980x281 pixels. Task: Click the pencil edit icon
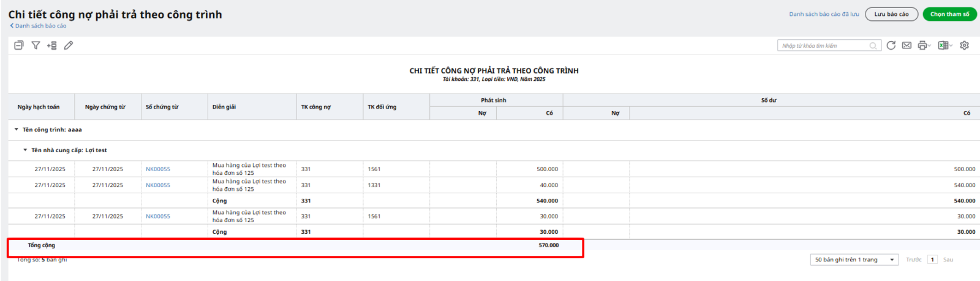tap(69, 45)
